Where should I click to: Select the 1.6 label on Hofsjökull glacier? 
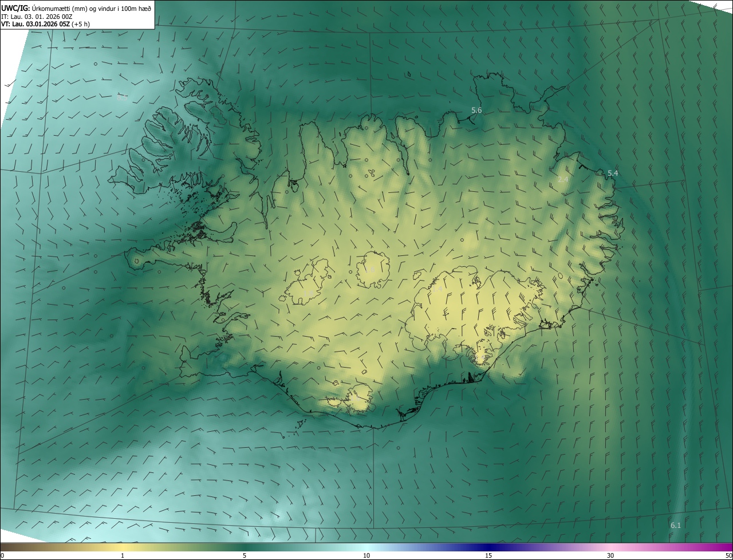[x=371, y=269]
